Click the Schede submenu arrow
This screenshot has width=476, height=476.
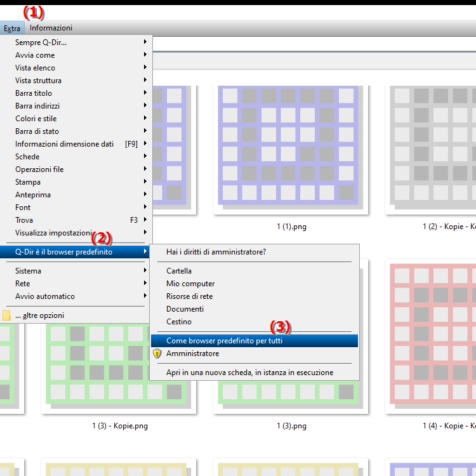pos(145,156)
